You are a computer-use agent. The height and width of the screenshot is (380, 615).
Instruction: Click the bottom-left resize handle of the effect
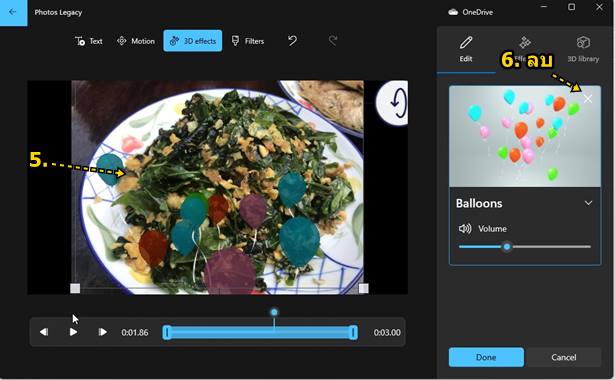75,289
